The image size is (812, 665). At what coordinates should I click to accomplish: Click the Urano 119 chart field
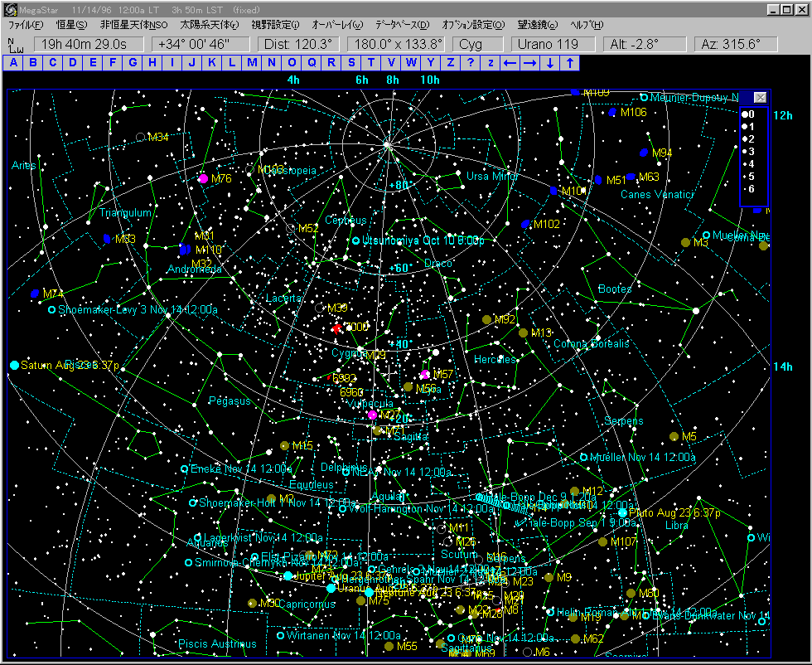click(553, 45)
